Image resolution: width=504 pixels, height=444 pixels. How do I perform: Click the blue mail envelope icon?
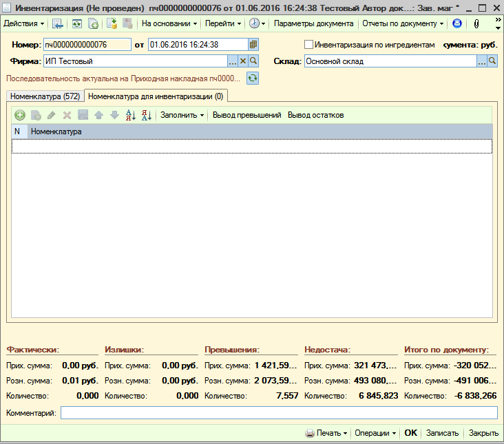click(456, 23)
